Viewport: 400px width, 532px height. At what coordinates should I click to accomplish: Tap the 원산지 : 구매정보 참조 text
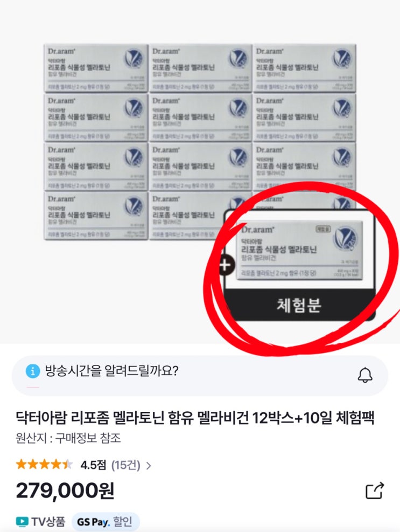pos(68,438)
